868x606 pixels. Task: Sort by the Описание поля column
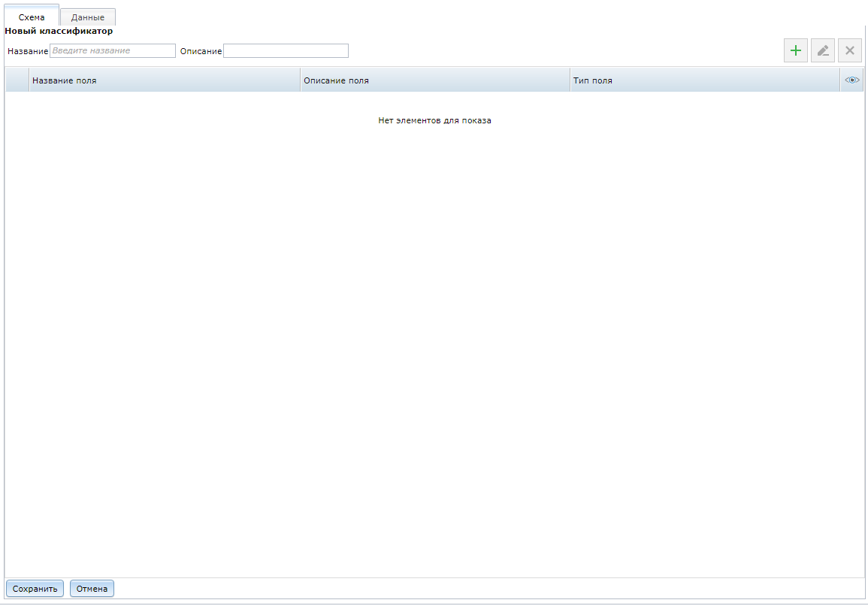336,79
